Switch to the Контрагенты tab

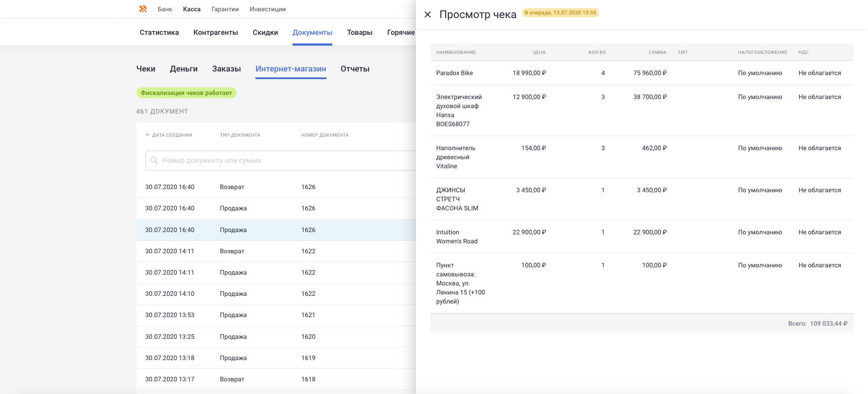click(216, 33)
